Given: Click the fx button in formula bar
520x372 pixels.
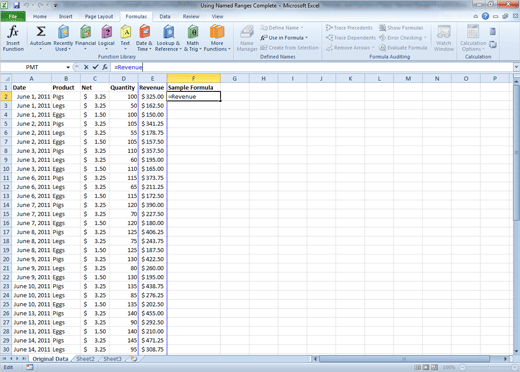Looking at the screenshot, I should click(x=105, y=67).
